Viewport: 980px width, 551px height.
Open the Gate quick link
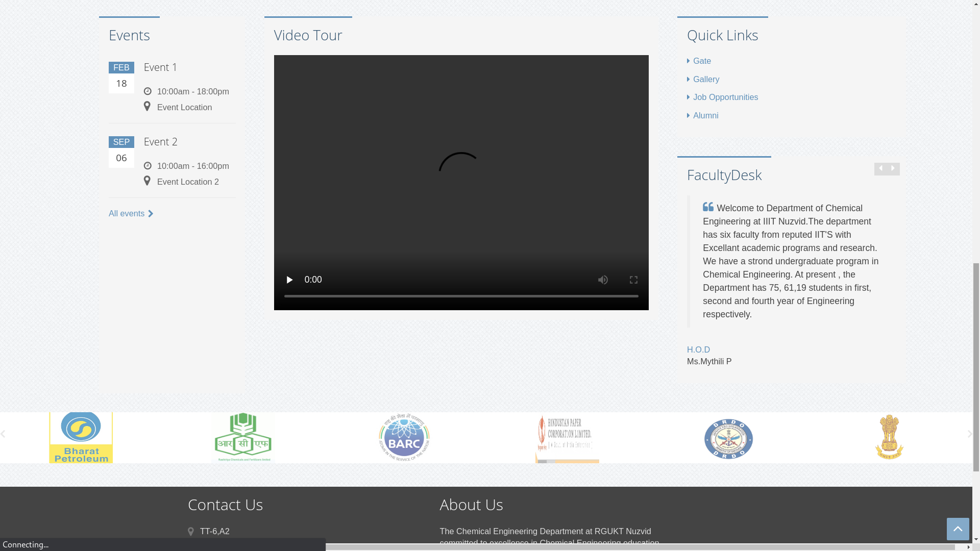(x=701, y=61)
